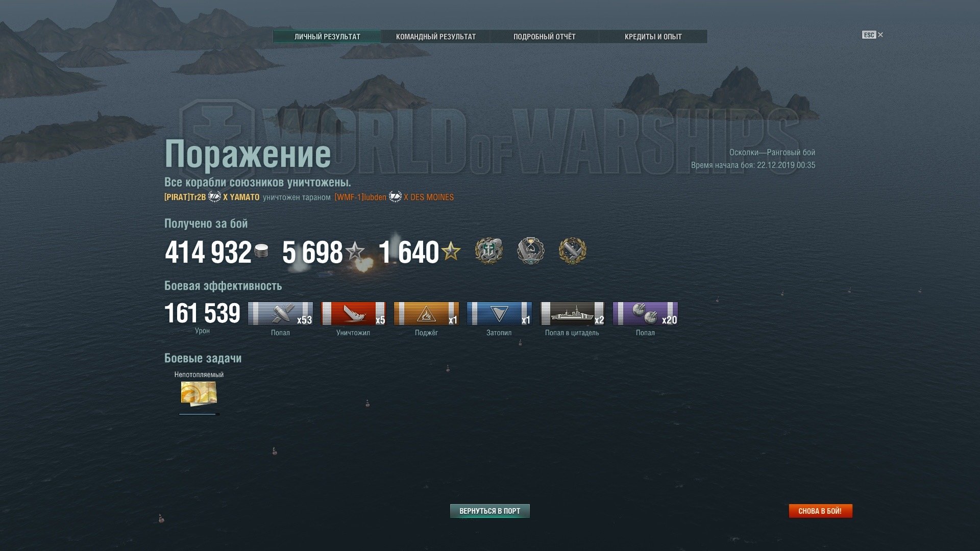This screenshot has width=980, height=551.
Task: Close the results screen with ESC
Action: 872,35
